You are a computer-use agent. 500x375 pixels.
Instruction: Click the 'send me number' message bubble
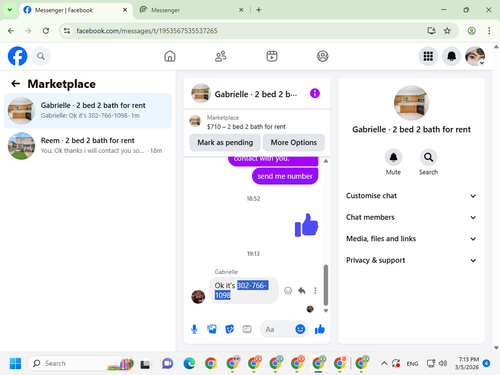(285, 176)
